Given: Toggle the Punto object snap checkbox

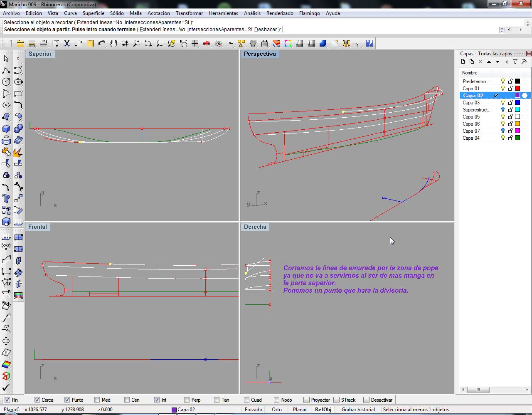Looking at the screenshot, I should [67, 400].
